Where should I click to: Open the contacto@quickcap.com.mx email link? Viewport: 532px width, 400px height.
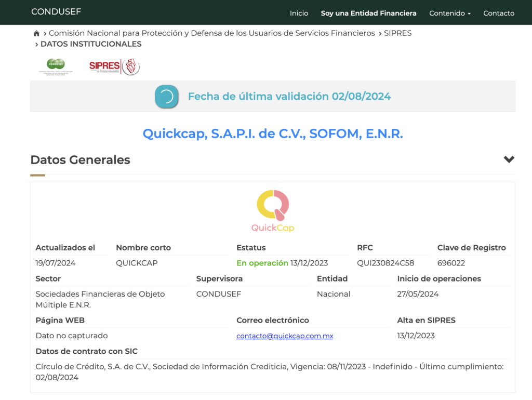[285, 336]
